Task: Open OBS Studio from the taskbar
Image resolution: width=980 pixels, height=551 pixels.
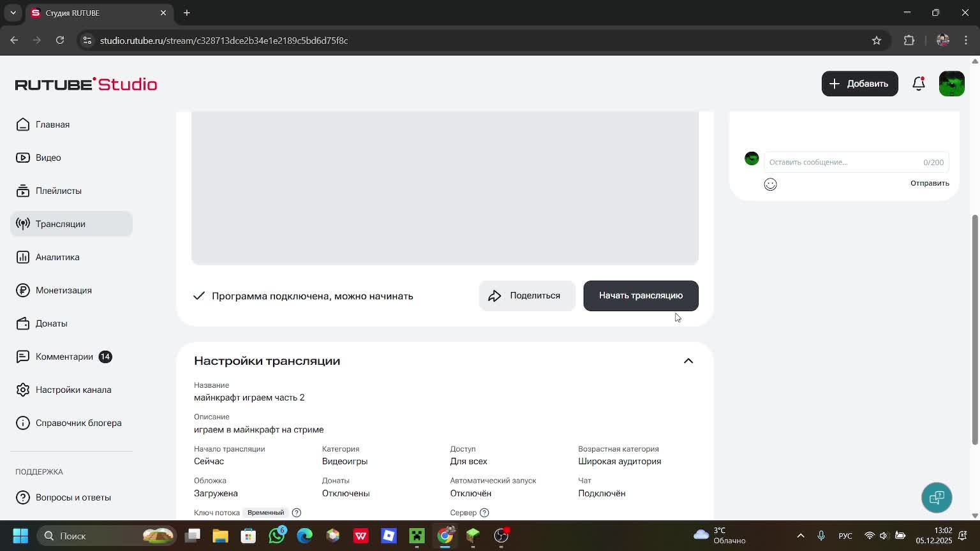Action: 501,536
